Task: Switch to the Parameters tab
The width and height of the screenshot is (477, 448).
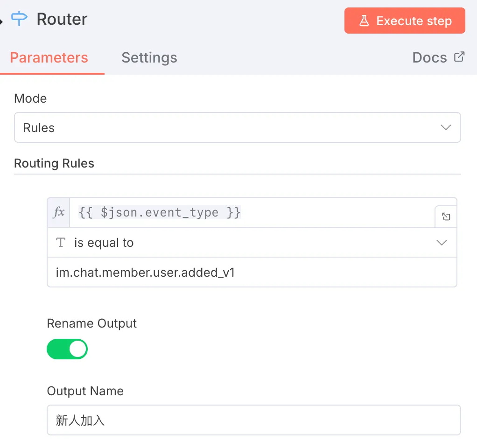Action: tap(49, 58)
